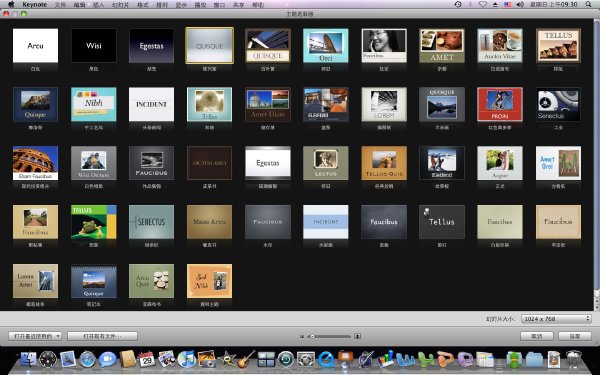Launch Safari compass icon from the dock
This screenshot has height=375, width=600.
(87, 359)
